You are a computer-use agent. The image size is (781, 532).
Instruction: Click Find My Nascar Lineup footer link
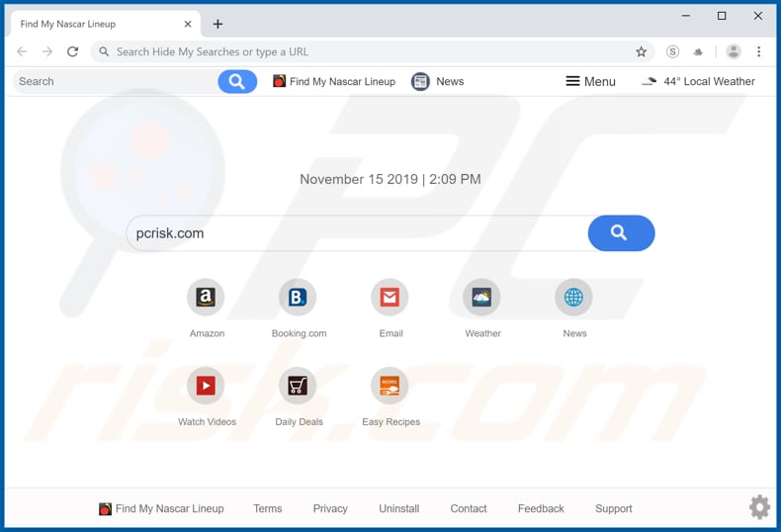pyautogui.click(x=161, y=508)
